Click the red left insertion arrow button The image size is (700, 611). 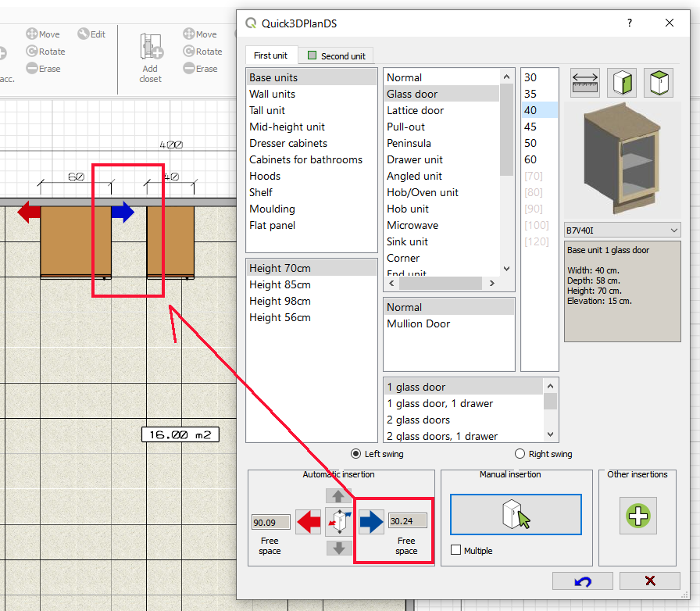click(x=309, y=522)
